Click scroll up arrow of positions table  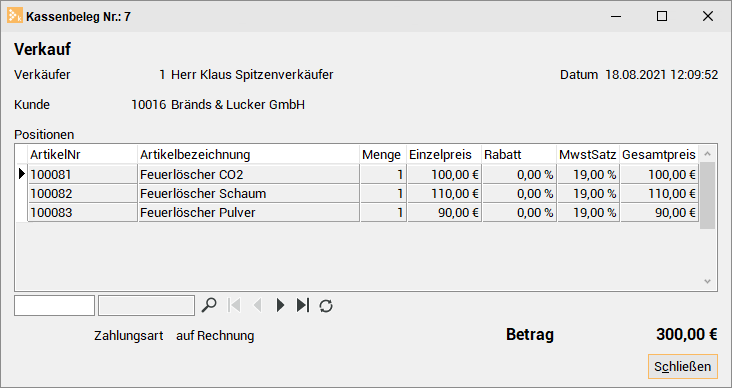pyautogui.click(x=707, y=154)
